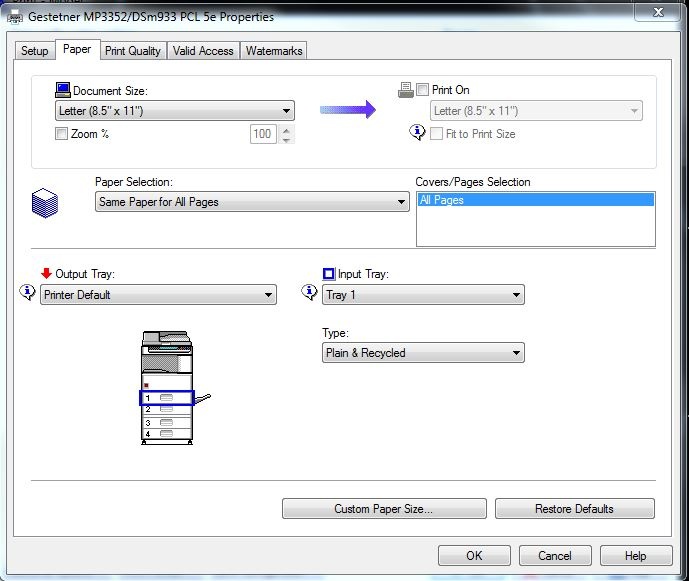
Task: Click the bypass tray on the printer illustration
Action: pyautogui.click(x=203, y=399)
